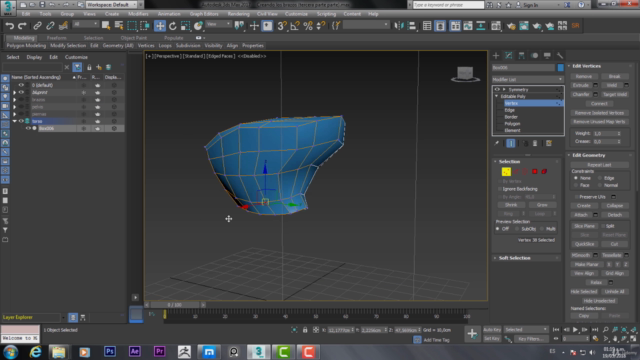This screenshot has width=640, height=360.
Task: Expand the brazos layer tree
Action: point(15,100)
